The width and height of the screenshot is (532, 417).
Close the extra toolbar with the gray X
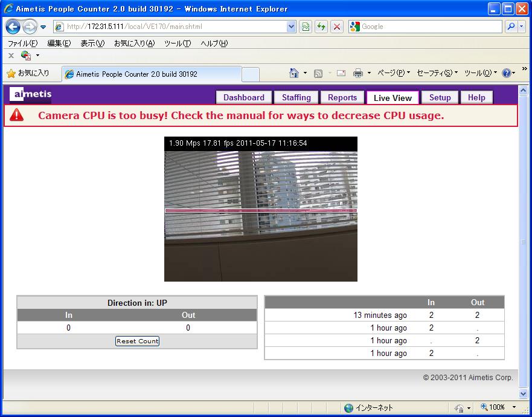(x=11, y=56)
